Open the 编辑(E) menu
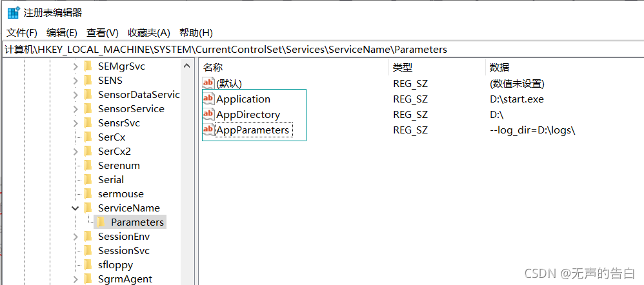 pos(61,33)
